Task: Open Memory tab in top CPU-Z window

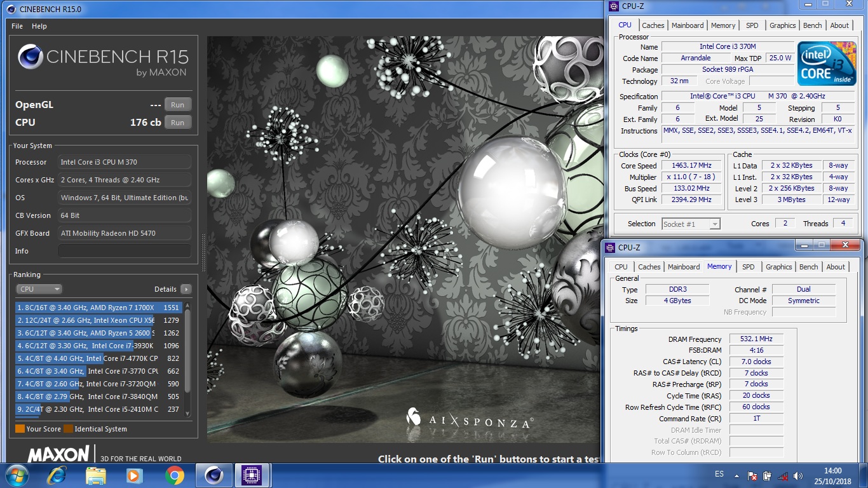Action: coord(723,25)
